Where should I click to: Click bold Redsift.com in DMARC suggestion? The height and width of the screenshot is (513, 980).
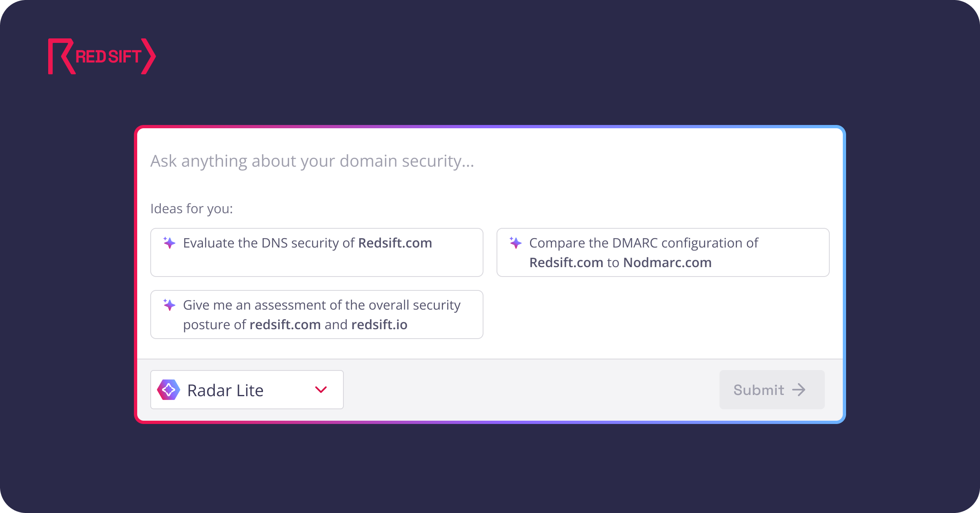[566, 263]
